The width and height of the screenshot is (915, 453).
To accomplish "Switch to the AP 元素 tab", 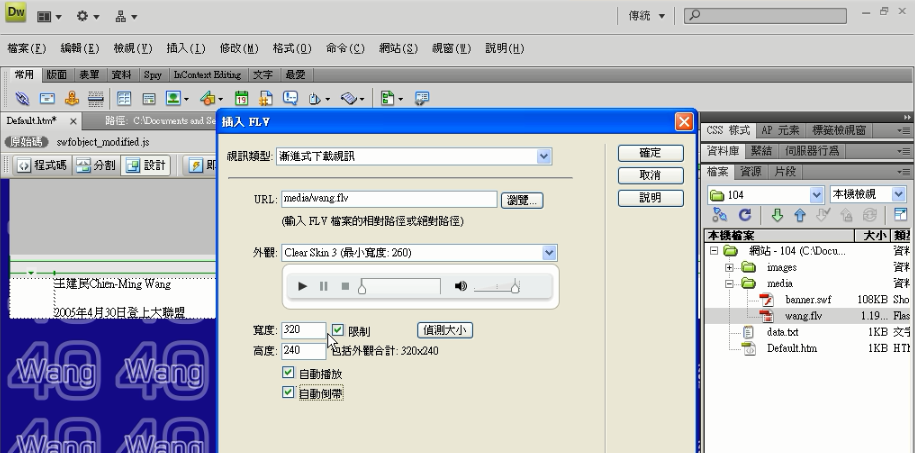I will pyautogui.click(x=780, y=130).
